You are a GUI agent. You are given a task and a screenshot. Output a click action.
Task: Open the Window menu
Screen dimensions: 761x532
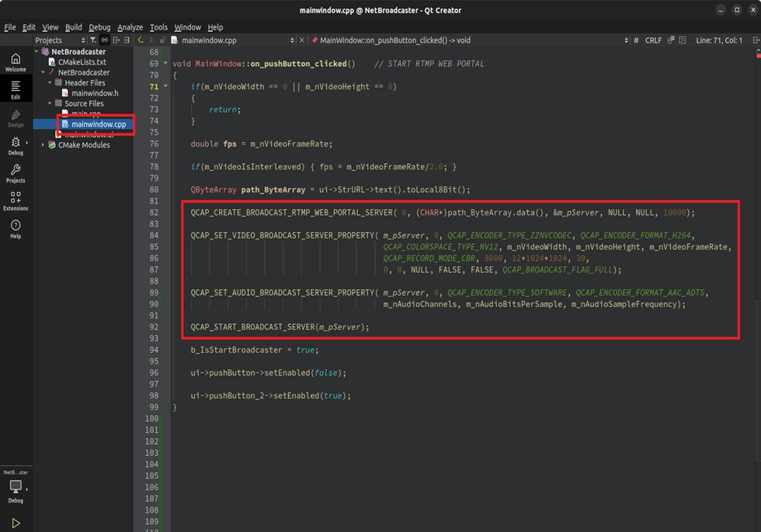tap(187, 27)
